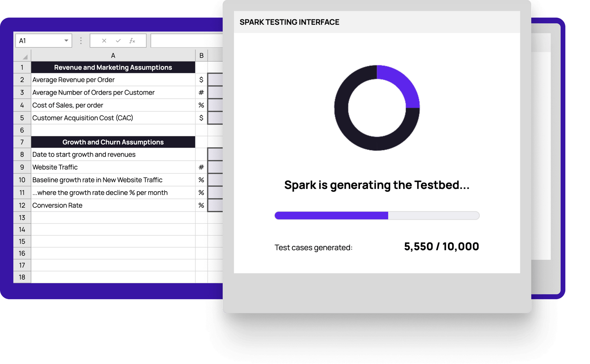
Task: Click the 'Test cases generated' label
Action: click(x=313, y=247)
